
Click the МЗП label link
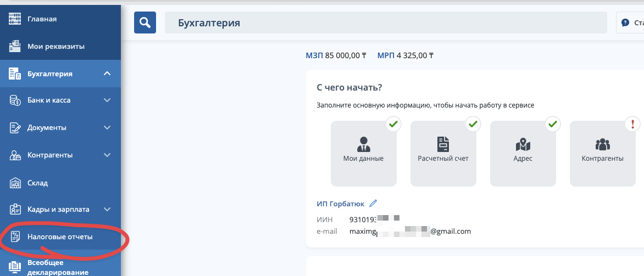(314, 55)
